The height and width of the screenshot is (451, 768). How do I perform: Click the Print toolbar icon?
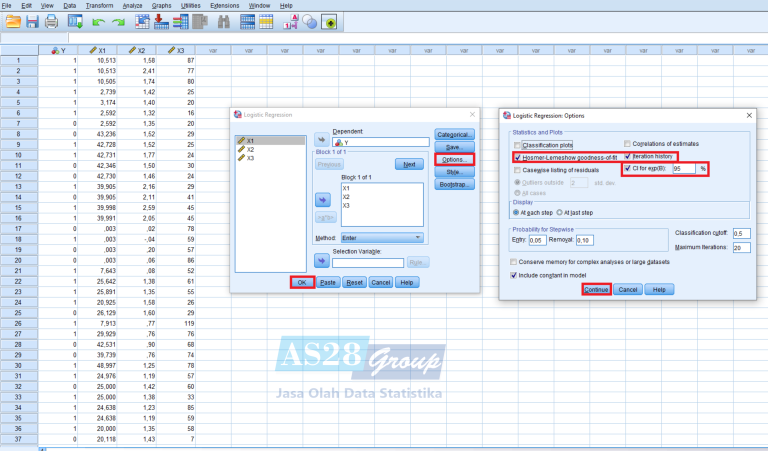pyautogui.click(x=52, y=21)
